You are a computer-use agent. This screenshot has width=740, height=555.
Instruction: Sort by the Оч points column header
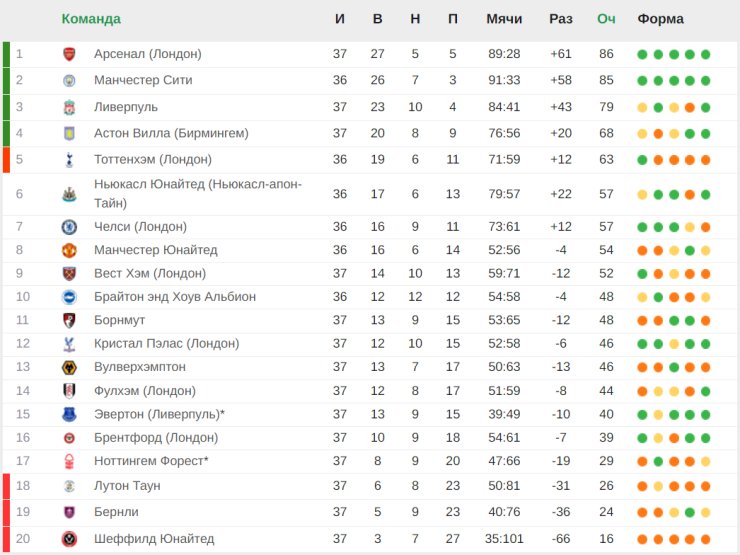606,19
